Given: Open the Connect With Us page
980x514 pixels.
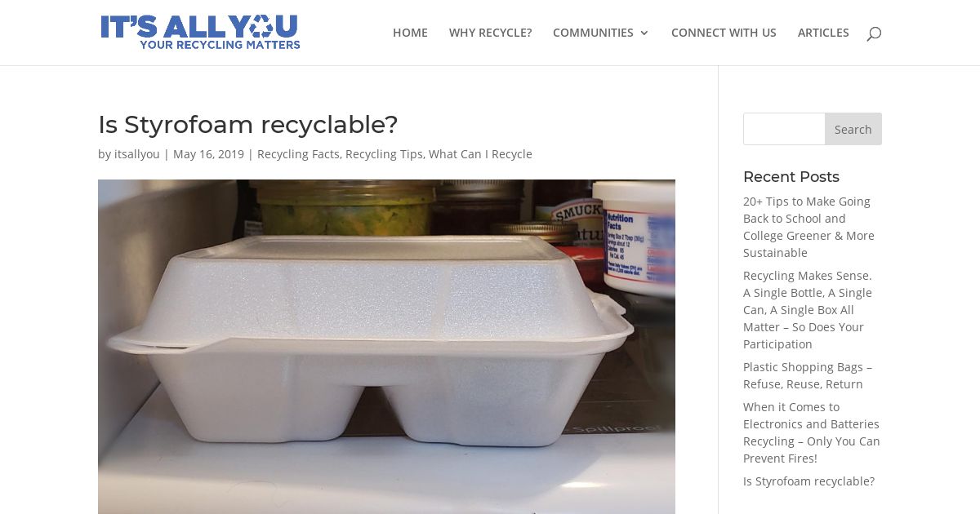Looking at the screenshot, I should 724,33.
